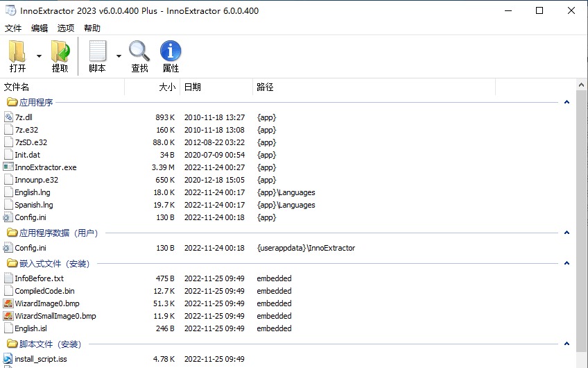Collapse the 应用程序数据 (用户) group
The height and width of the screenshot is (368, 588).
click(x=567, y=233)
